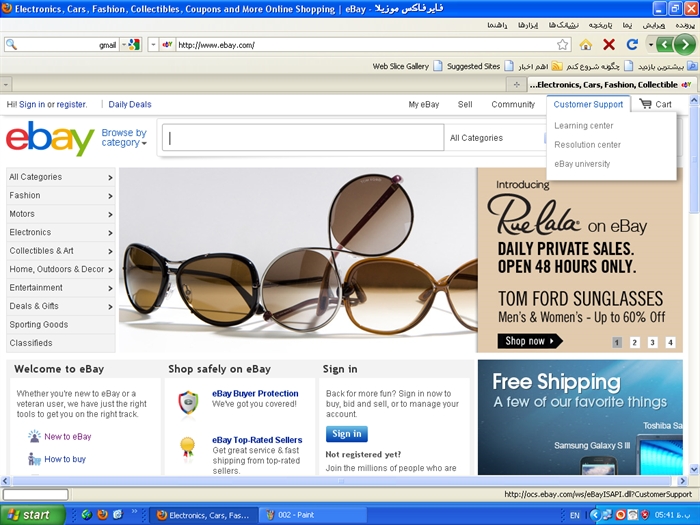Select Learning center from Customer Support
700x525 pixels.
(x=583, y=125)
